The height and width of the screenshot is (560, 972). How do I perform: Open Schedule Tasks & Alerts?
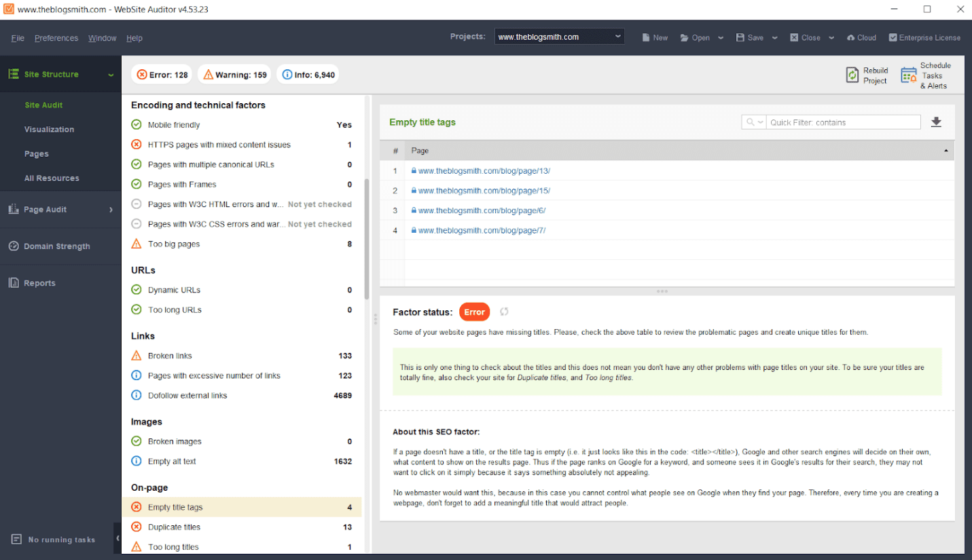pos(925,75)
